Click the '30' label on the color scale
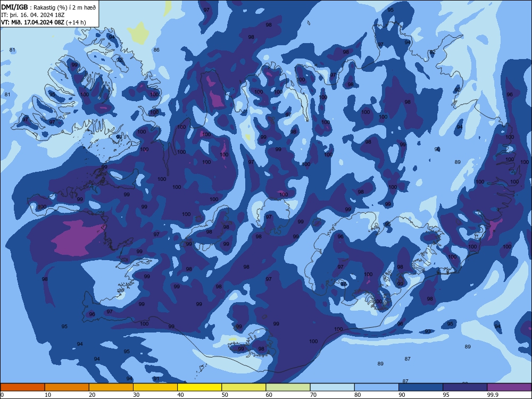Viewport: 532px width, 399px height. pos(136,395)
